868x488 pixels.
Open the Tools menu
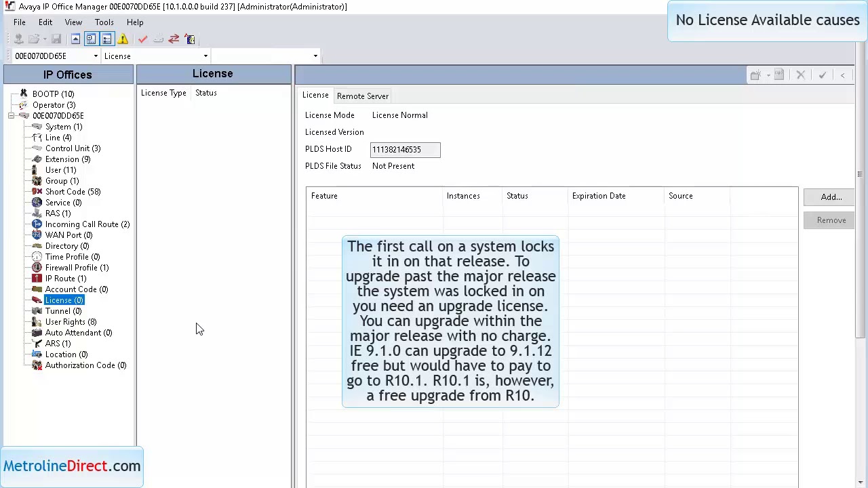104,22
